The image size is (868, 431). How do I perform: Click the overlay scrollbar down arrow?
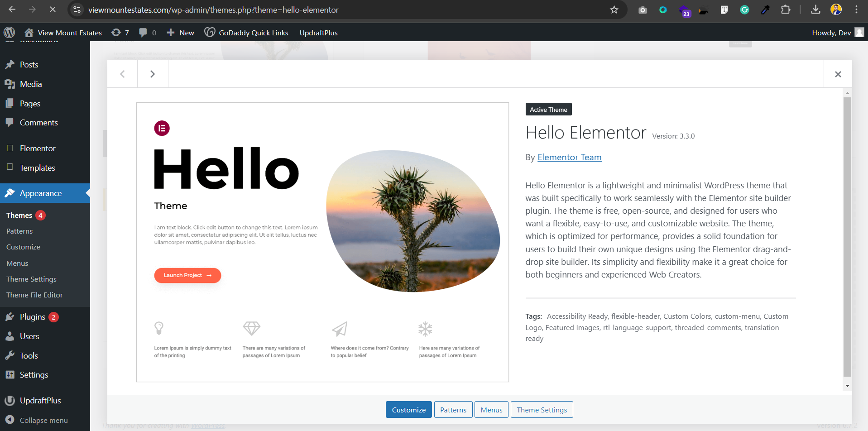tap(847, 386)
